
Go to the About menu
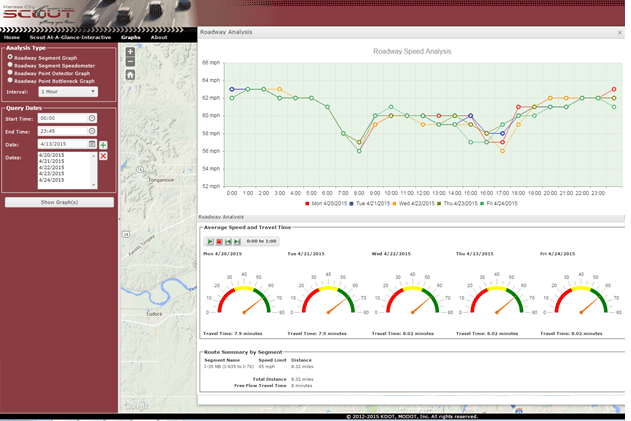tap(158, 37)
